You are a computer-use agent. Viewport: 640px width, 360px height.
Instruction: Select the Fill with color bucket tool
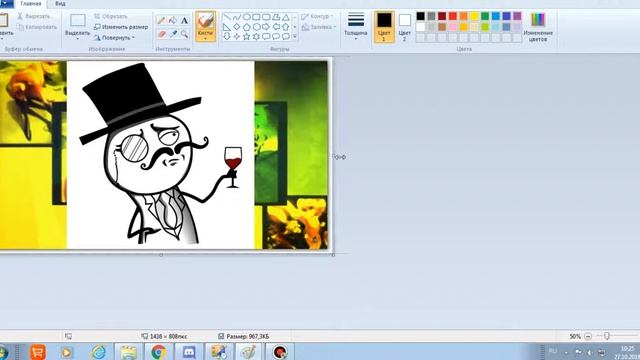point(173,20)
